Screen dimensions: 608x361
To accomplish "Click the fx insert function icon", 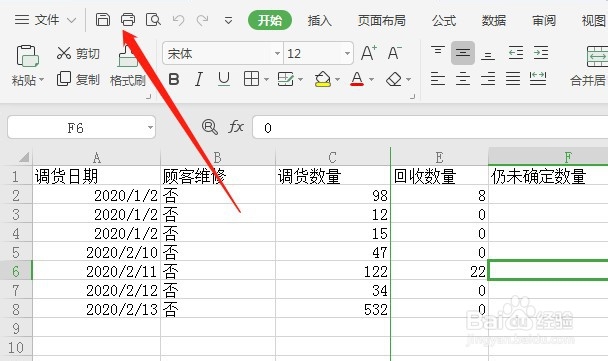I will (x=236, y=126).
